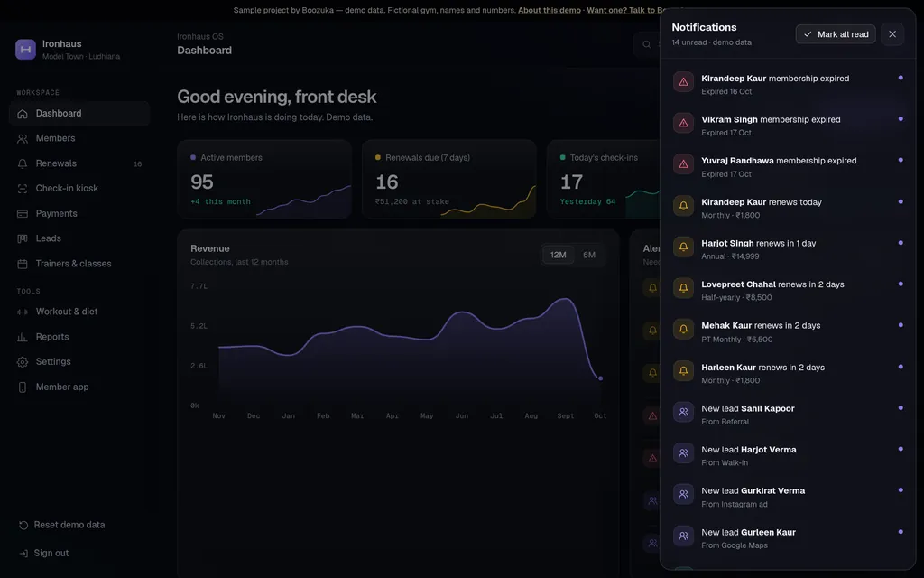
Task: Click the Workout & diet dumbbell icon
Action: (x=23, y=312)
